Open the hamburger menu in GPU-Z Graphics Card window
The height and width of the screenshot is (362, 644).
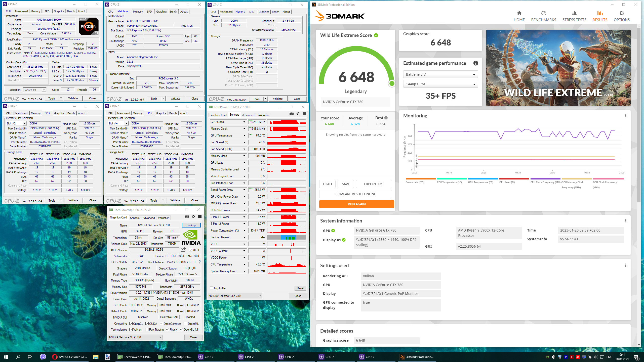(200, 216)
